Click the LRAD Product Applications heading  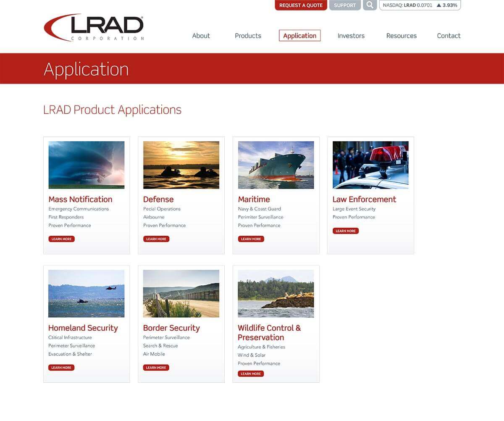coord(112,110)
